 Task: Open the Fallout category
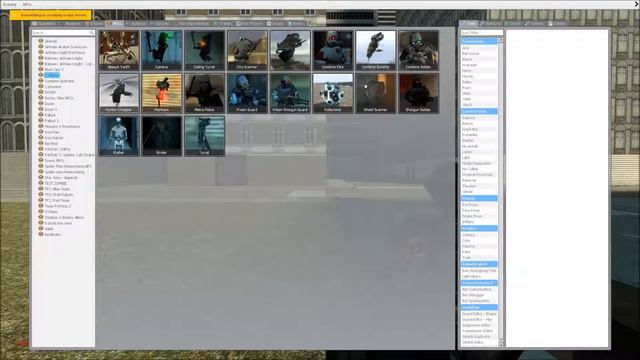click(x=50, y=115)
